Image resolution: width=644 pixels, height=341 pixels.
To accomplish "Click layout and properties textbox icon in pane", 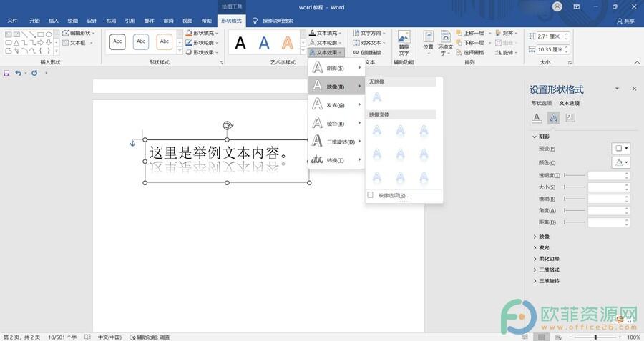I will click(x=570, y=118).
